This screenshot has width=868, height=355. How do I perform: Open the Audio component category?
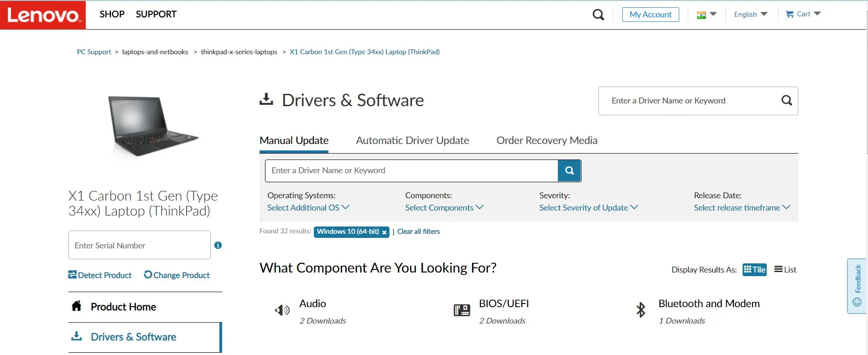pos(312,304)
